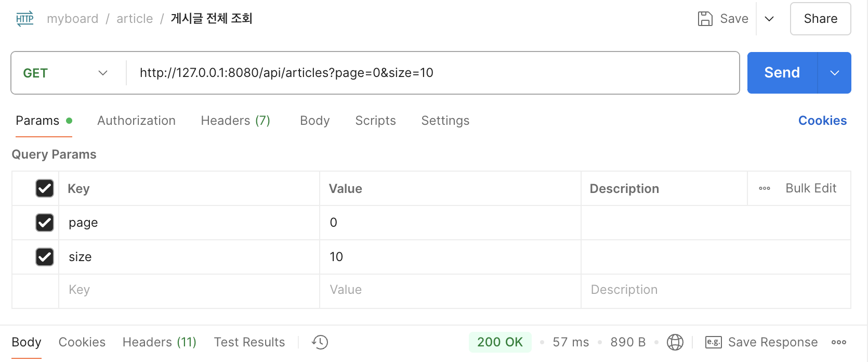The width and height of the screenshot is (868, 362).
Task: Click the request URL field
Action: [x=431, y=73]
